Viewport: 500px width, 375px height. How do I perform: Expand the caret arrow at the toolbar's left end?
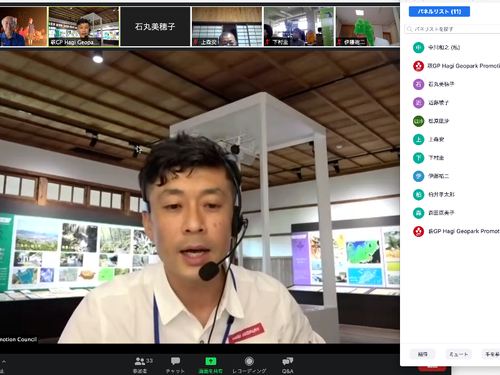click(3, 362)
